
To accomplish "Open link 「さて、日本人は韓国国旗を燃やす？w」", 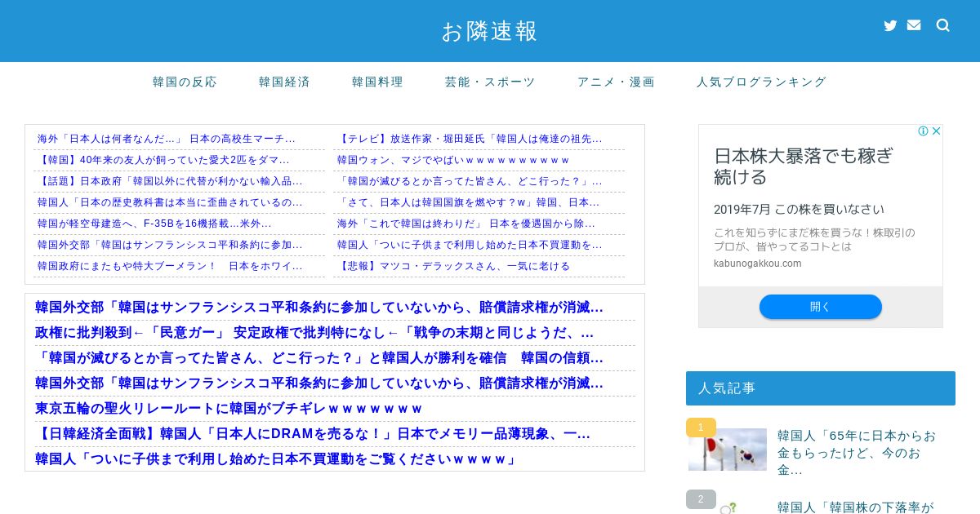I will pyautogui.click(x=468, y=202).
